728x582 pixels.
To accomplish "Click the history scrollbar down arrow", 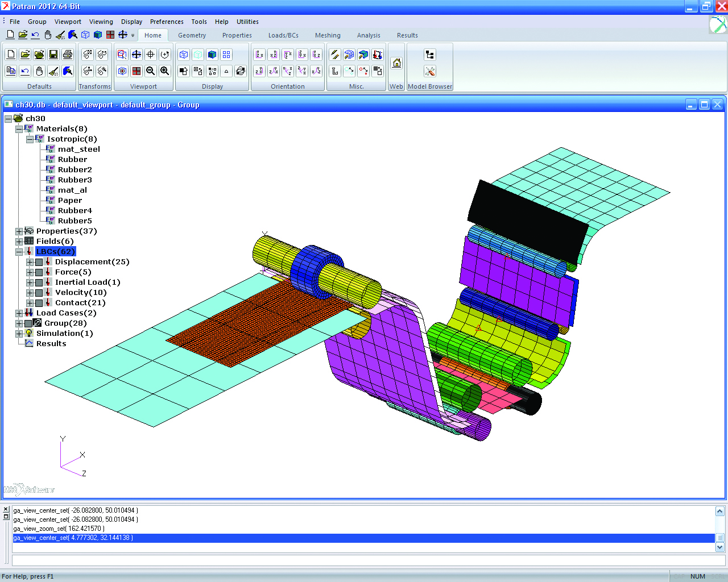I will [719, 547].
